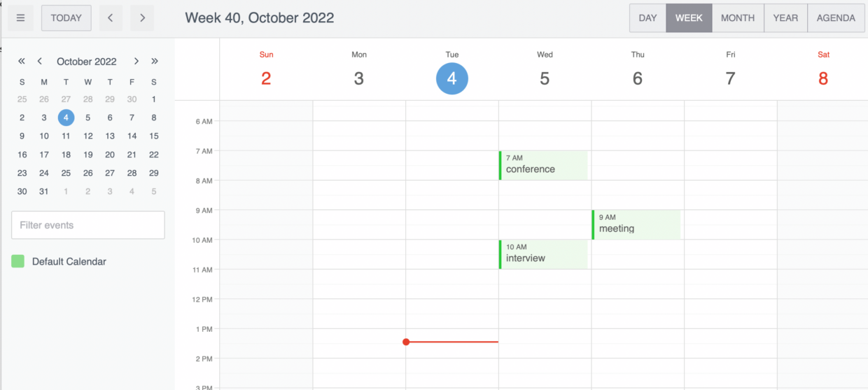Switch to MONTH view

[738, 18]
